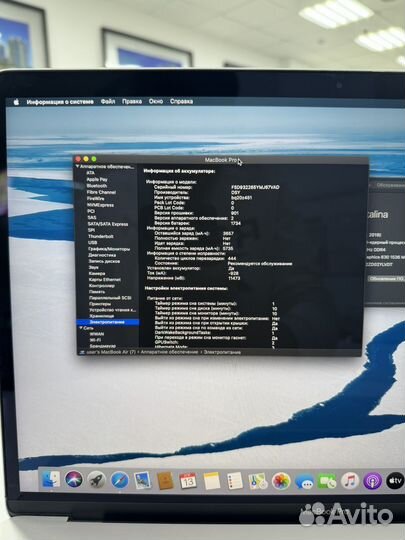Viewport: 405px width, 540px height.
Task: Select FireWire in sidebar
Action: 96,199
